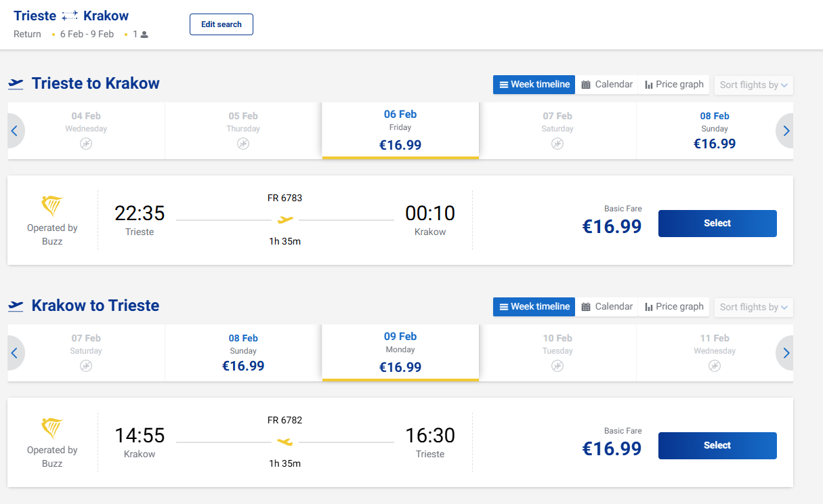
Task: Click the yellow plane icon on flight FR 6782
Action: [285, 442]
